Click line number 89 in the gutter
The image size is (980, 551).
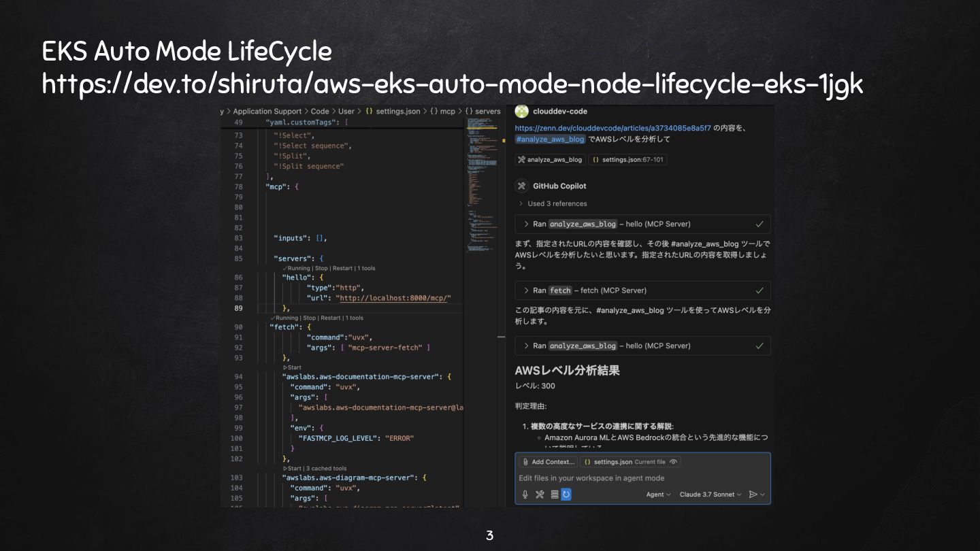click(238, 308)
